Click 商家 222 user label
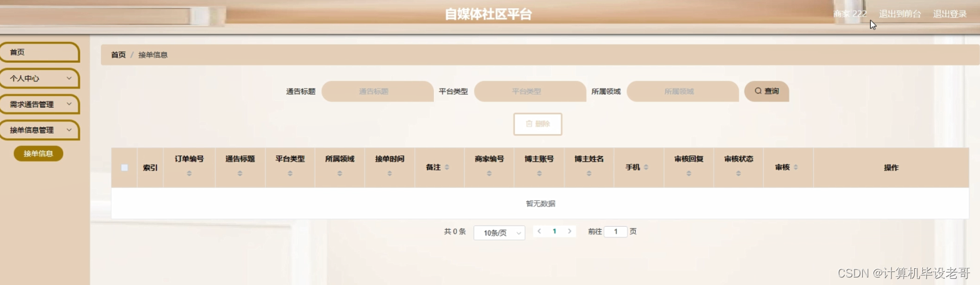The width and height of the screenshot is (980, 285). coord(850,14)
